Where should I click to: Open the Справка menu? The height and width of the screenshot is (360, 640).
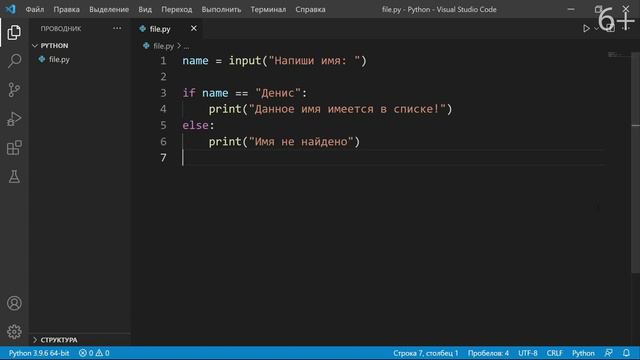(x=310, y=9)
